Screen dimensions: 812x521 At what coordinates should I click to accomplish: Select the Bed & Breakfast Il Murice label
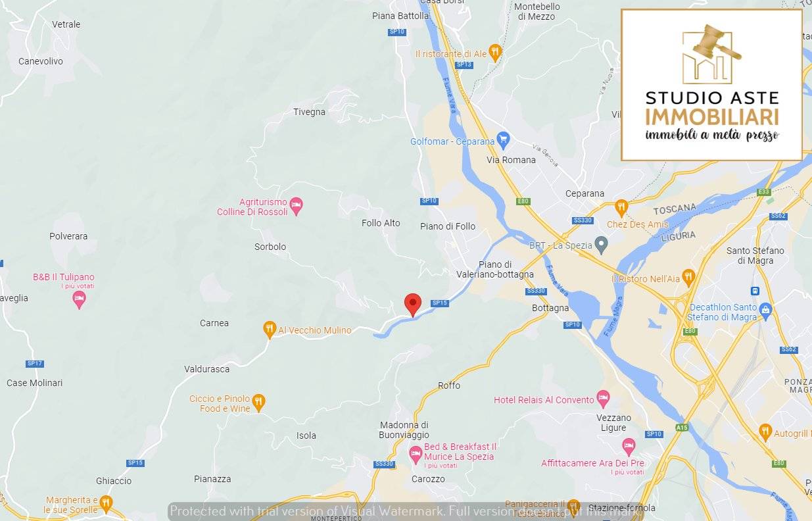pyautogui.click(x=460, y=452)
